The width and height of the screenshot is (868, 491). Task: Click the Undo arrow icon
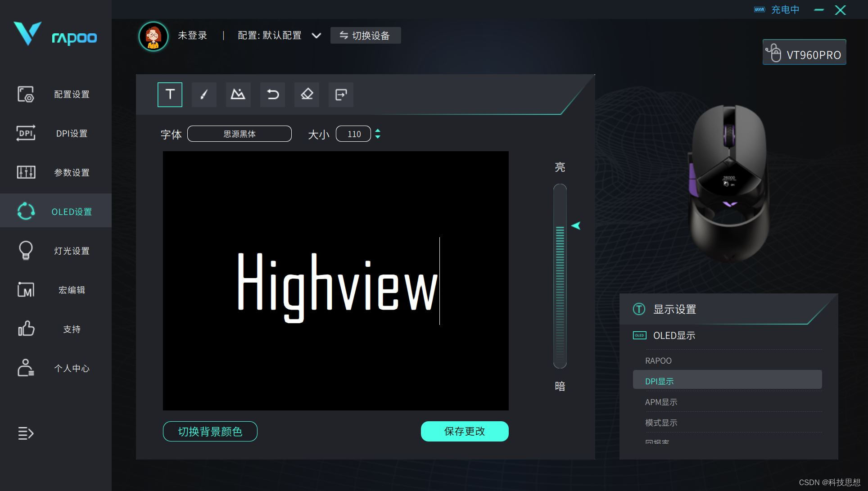coord(272,95)
